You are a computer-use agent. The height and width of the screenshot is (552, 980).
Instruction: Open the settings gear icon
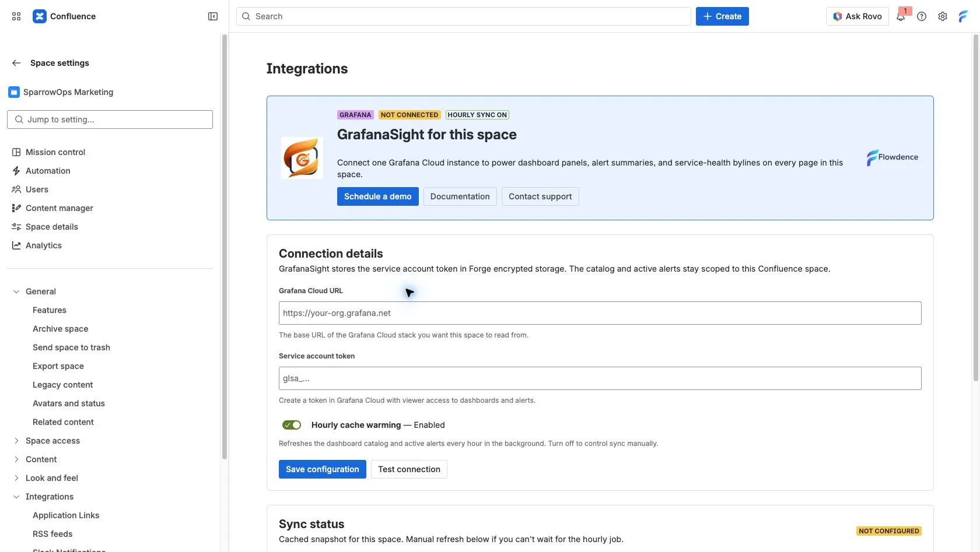(943, 16)
